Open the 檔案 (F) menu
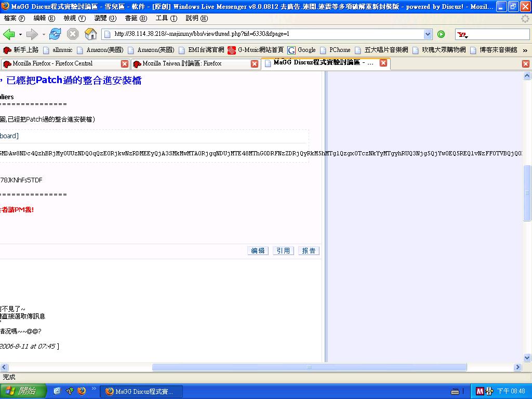The height and width of the screenshot is (399, 532). [x=14, y=18]
